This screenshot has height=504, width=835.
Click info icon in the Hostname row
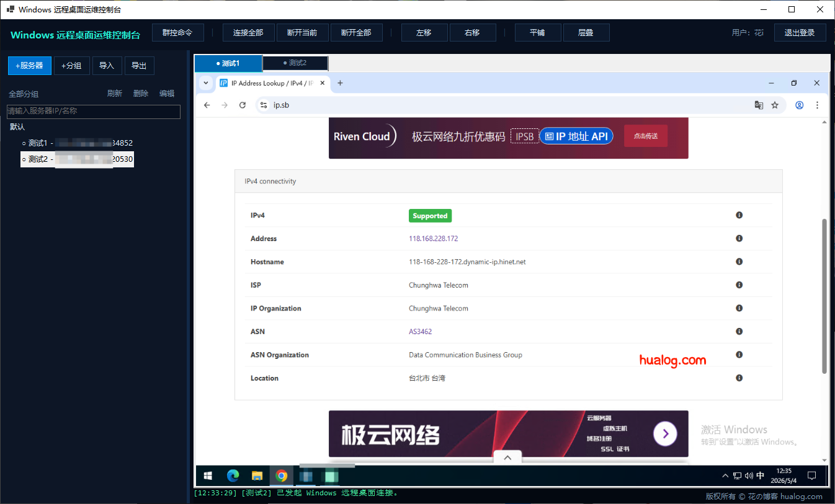coord(739,262)
